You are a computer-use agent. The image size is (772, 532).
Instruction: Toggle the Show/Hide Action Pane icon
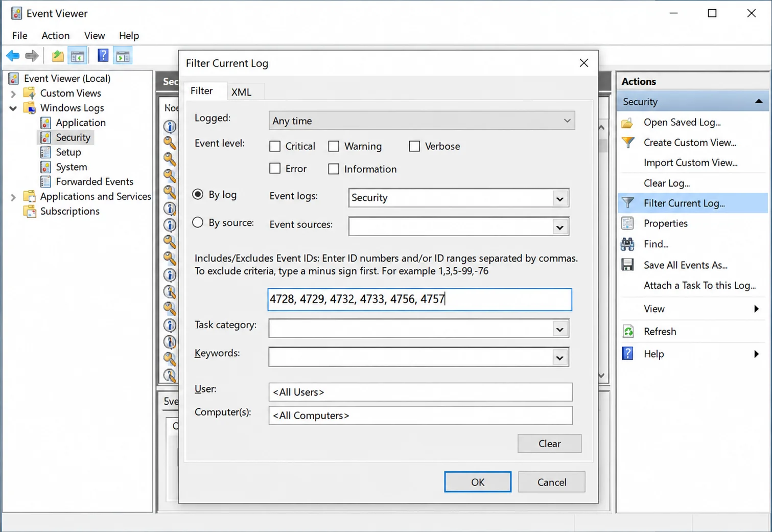click(123, 56)
